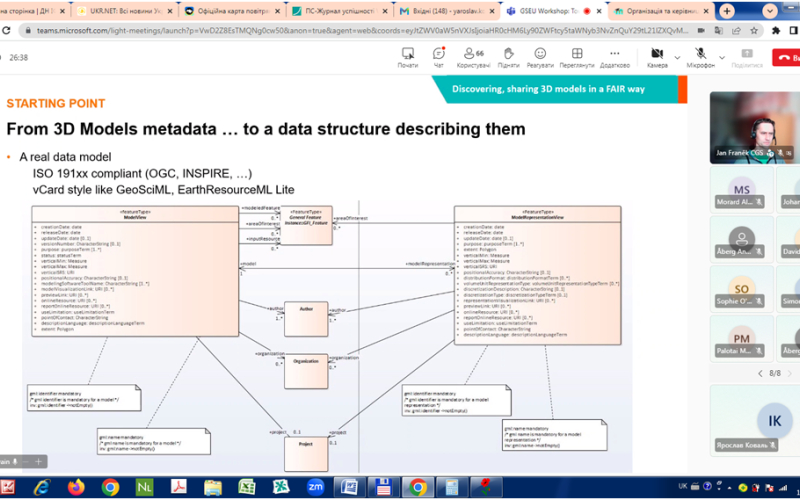Open Excel from taskbar
Image resolution: width=800 pixels, height=500 pixels.
click(x=247, y=488)
